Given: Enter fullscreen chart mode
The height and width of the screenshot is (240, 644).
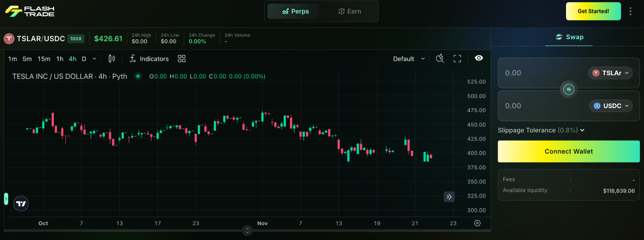Looking at the screenshot, I should [457, 59].
